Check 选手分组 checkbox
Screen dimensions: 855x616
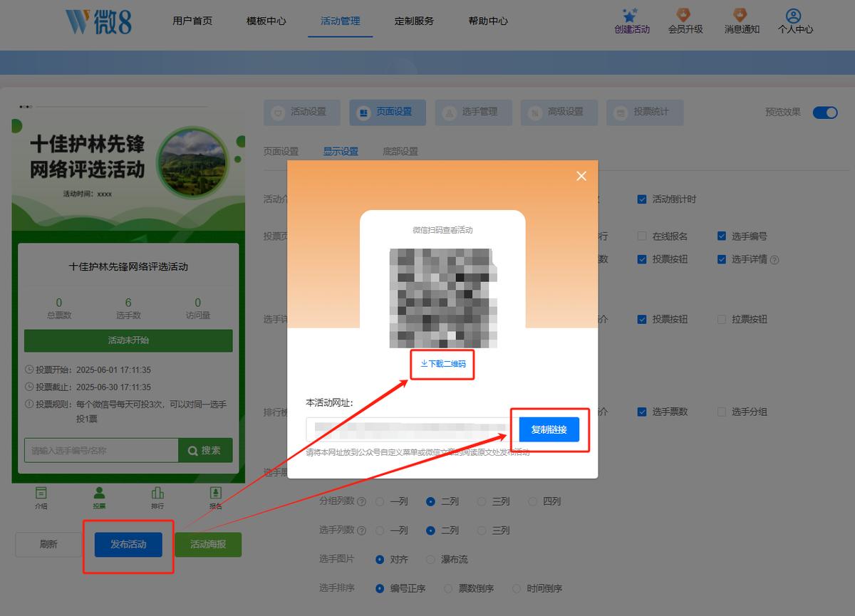click(721, 412)
